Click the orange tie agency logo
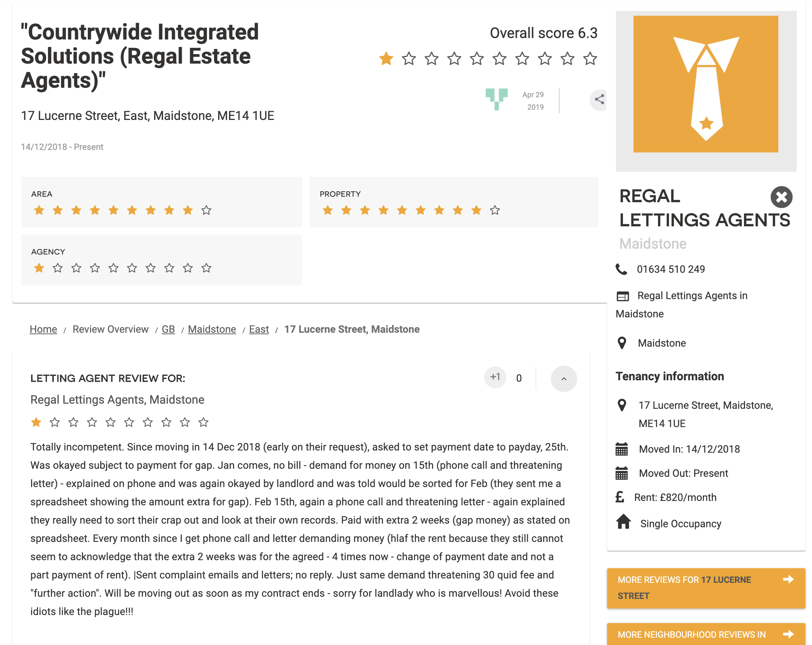Viewport: 812px width, 645px height. click(x=706, y=84)
